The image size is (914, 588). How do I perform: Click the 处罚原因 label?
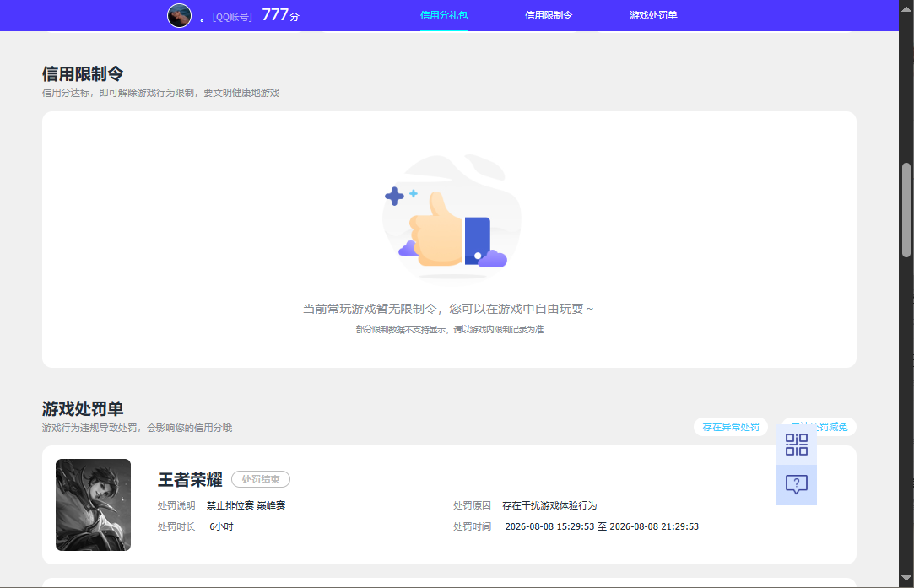coord(472,505)
